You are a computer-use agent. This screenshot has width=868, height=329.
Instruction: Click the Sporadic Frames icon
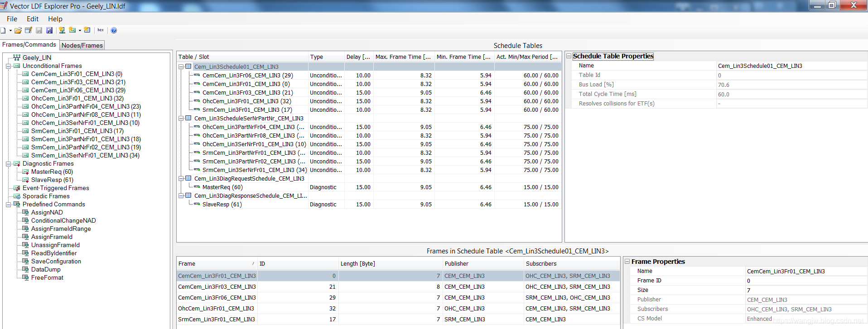coord(17,196)
